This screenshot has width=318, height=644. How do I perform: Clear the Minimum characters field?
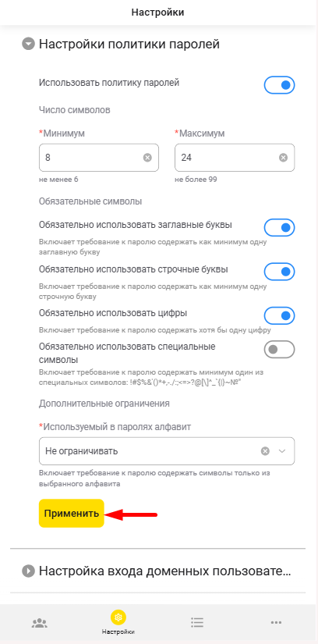coord(147,158)
